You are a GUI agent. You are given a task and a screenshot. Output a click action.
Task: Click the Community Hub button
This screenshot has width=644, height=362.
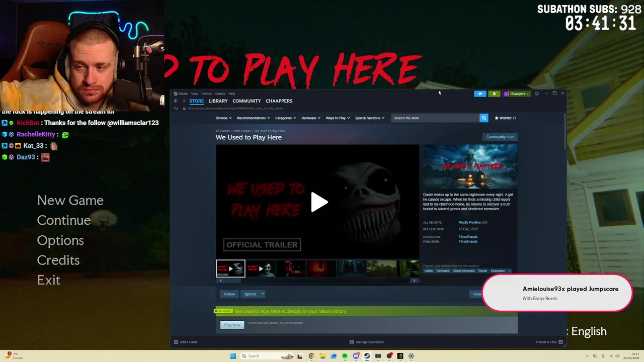point(500,137)
